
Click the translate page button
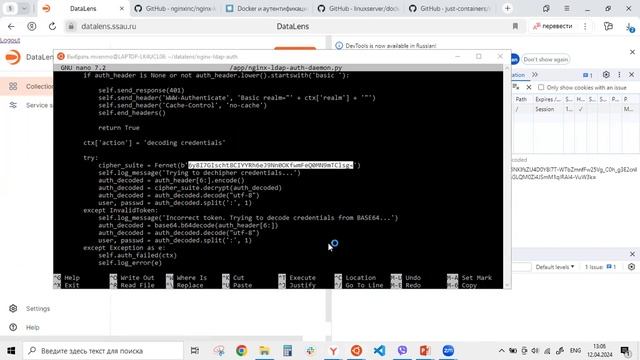[x=552, y=26]
